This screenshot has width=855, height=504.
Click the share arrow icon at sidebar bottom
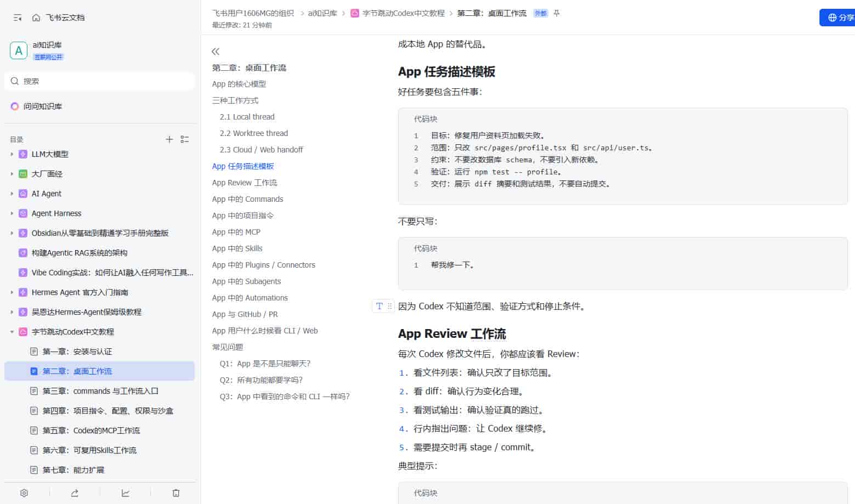(75, 493)
